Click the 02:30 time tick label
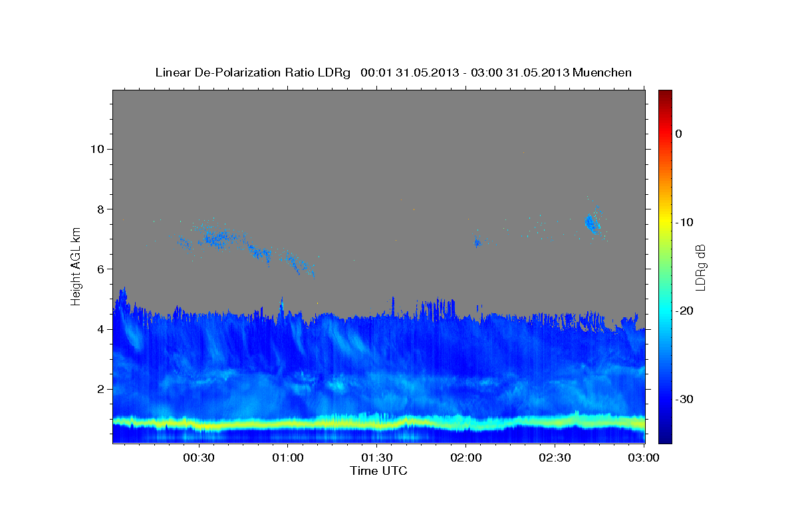Viewport: 798px width, 532px height. [x=555, y=458]
